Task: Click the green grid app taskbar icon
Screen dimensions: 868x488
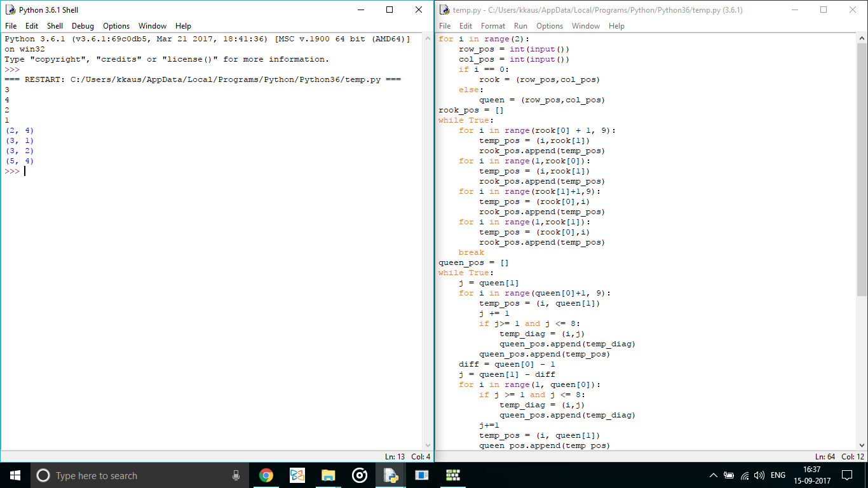Action: pos(452,475)
